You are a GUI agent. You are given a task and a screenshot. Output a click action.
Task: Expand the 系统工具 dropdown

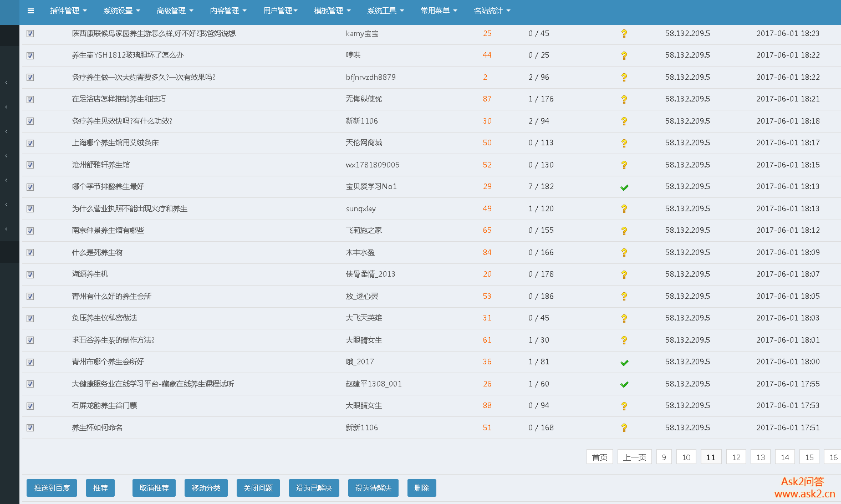(385, 11)
